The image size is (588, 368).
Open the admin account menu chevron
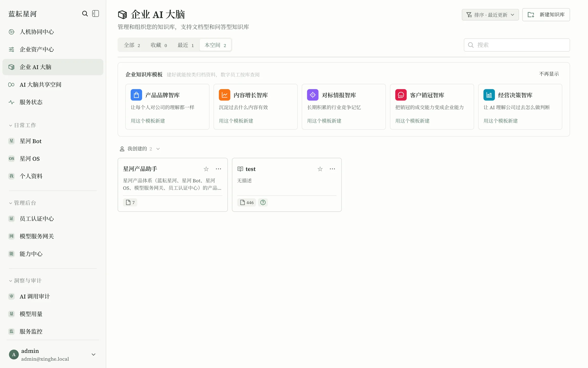93,355
